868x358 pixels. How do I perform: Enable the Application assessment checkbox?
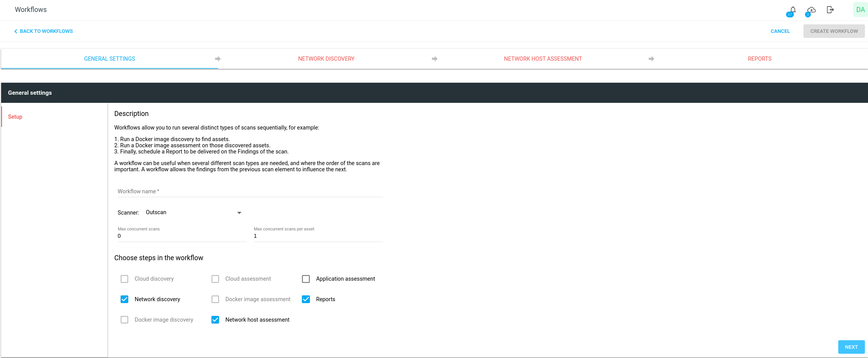[x=306, y=279]
